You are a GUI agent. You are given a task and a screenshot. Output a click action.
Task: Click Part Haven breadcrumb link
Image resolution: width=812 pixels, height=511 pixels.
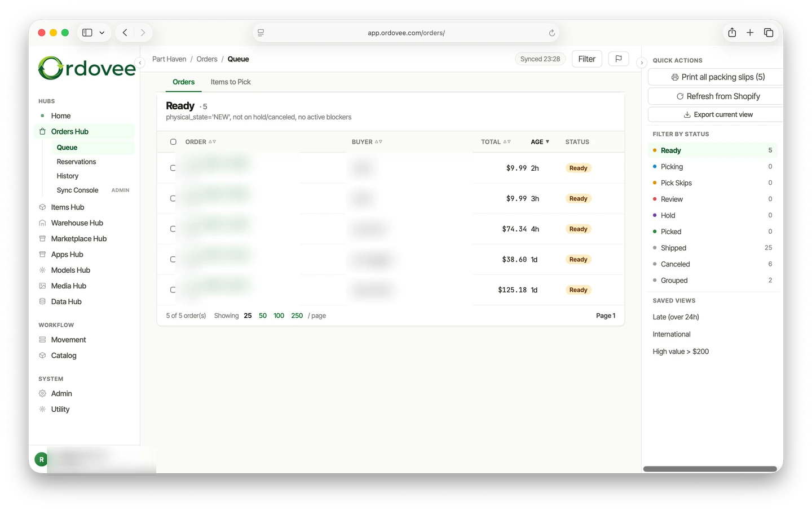pos(169,59)
